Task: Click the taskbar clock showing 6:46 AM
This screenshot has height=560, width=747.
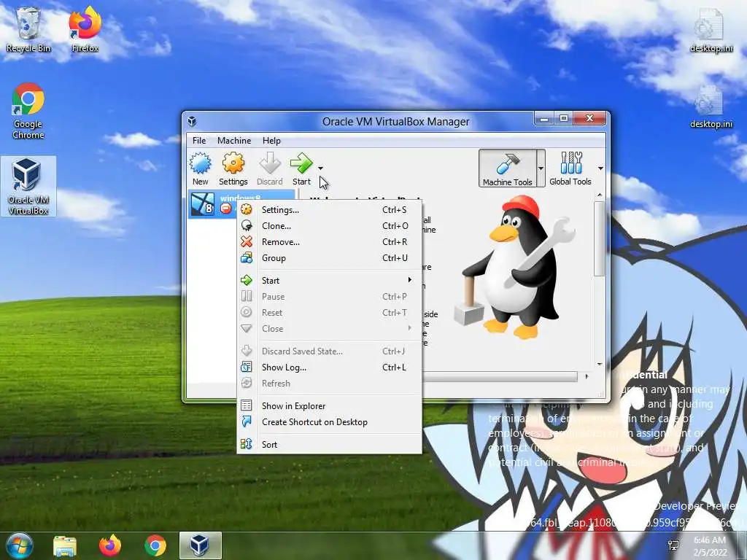Action: (710, 546)
